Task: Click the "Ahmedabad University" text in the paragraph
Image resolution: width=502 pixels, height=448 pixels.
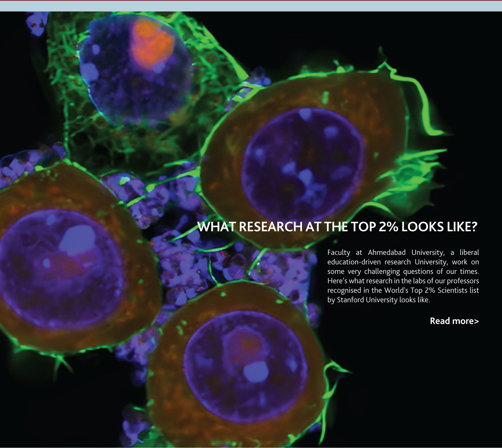Action: coord(406,253)
